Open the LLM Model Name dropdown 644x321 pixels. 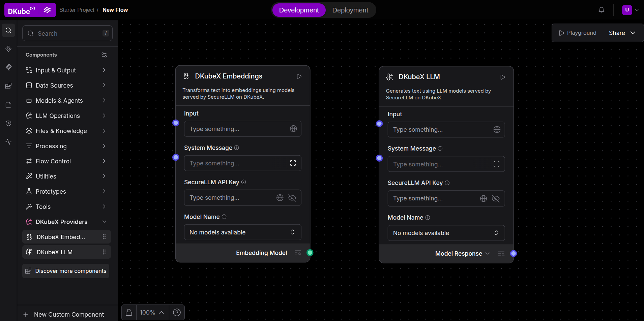tap(446, 233)
